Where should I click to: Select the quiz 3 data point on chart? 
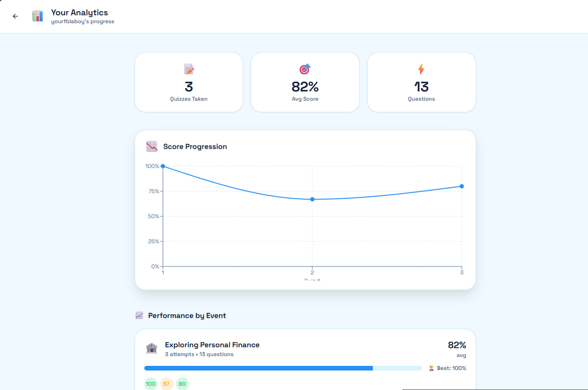pyautogui.click(x=462, y=186)
